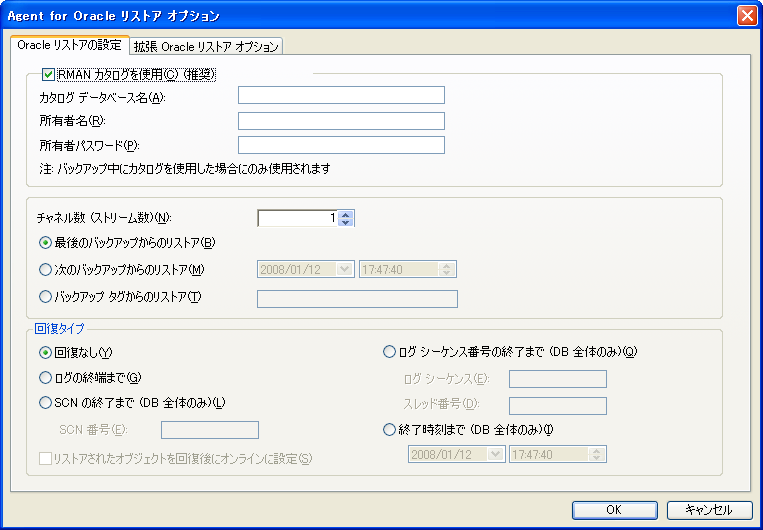763x530 pixels.
Task: Click スレッド番号 input field
Action: (558, 406)
